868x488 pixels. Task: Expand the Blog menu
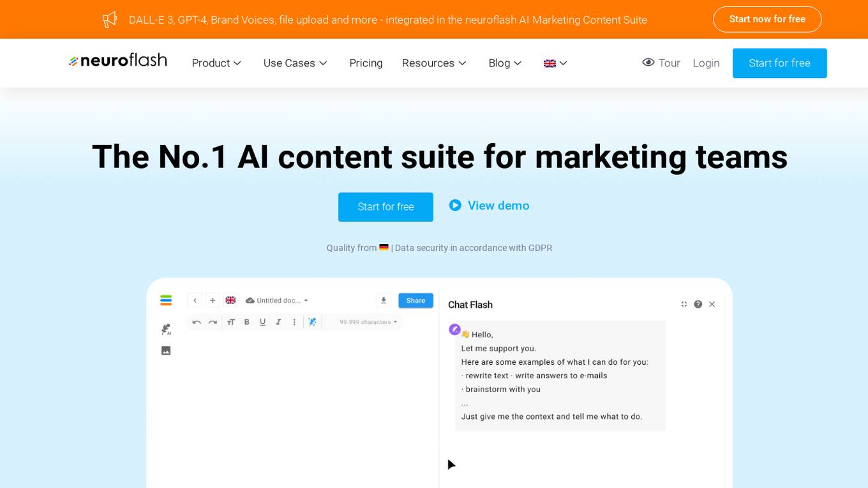click(x=505, y=63)
